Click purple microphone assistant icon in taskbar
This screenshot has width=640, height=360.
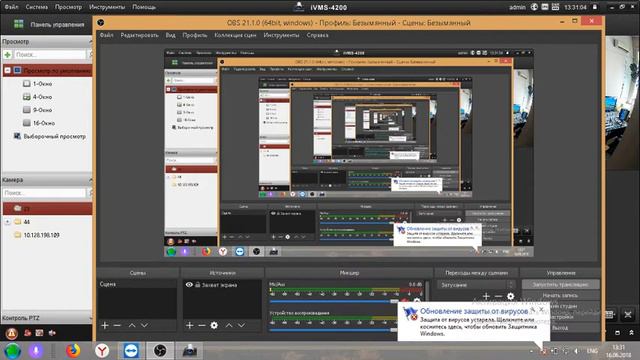pos(36,351)
